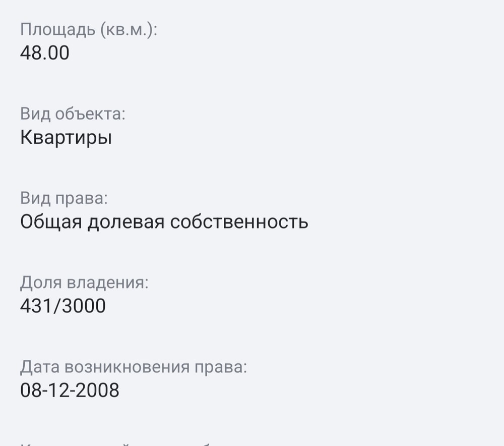Click the partially visible label at the bottom
Screen dimensions: 504x446
pos(126,443)
